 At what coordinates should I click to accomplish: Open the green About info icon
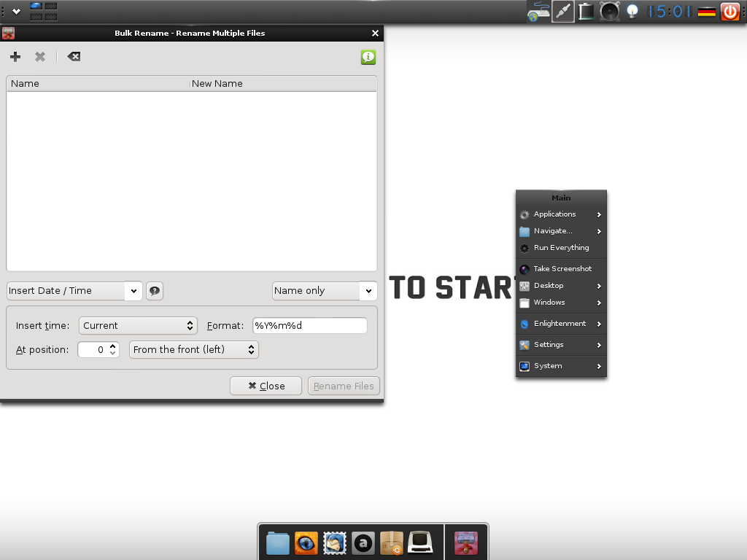tap(368, 58)
